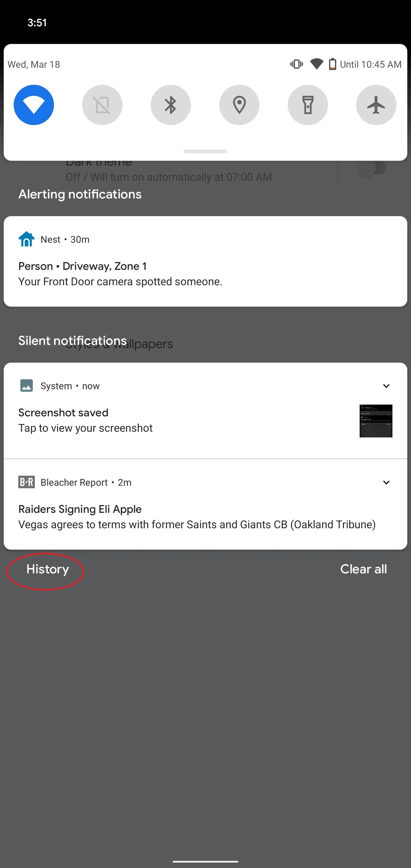
Task: Expand the Bleacher Report notification chevron
Action: coord(386,482)
